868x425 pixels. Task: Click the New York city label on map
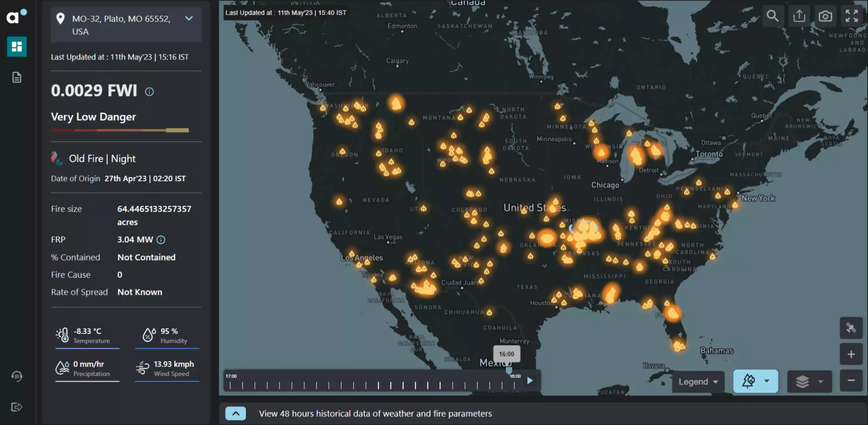[x=758, y=198]
